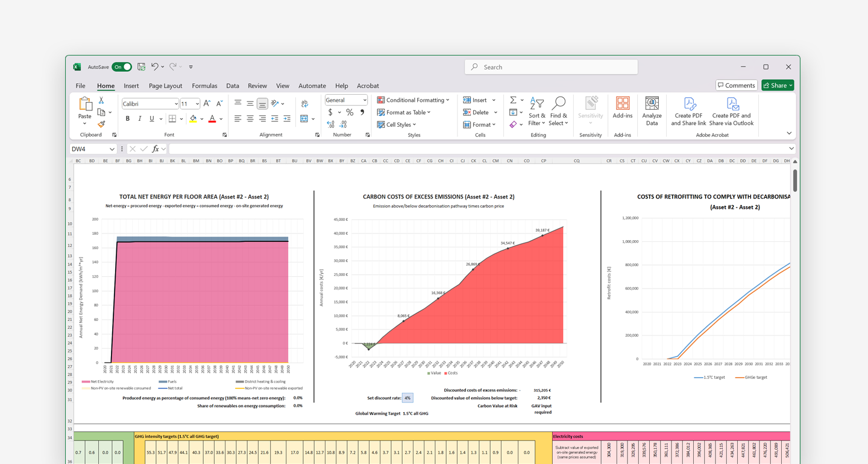Click the Undo arrow
Image resolution: width=868 pixels, height=464 pixels.
[155, 67]
